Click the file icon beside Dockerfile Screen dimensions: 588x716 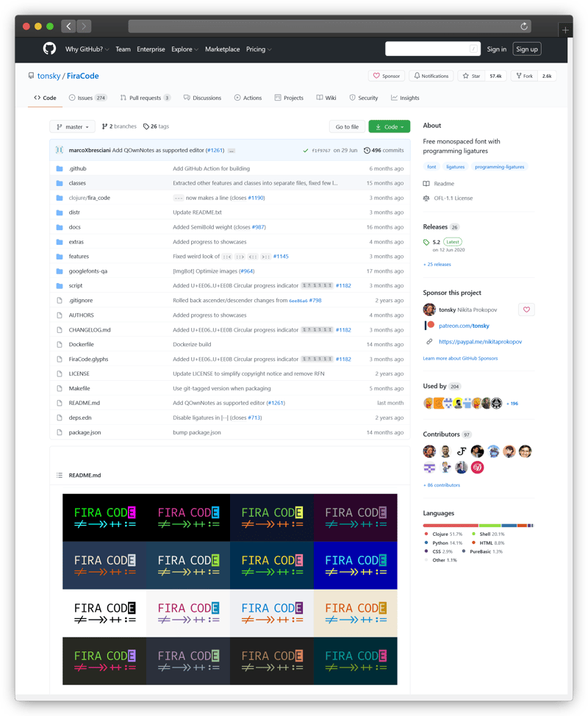[60, 344]
